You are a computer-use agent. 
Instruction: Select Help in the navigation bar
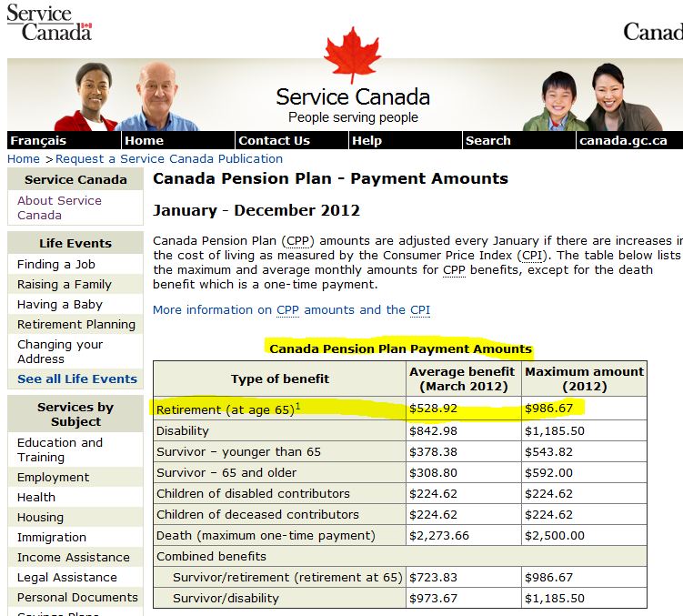pos(367,141)
